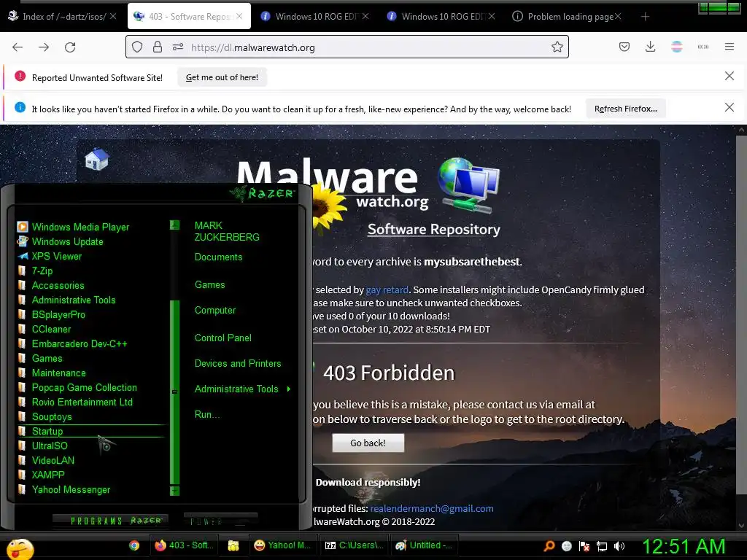Open Chrome from the taskbar
This screenshot has width=747, height=560.
pyautogui.click(x=134, y=545)
